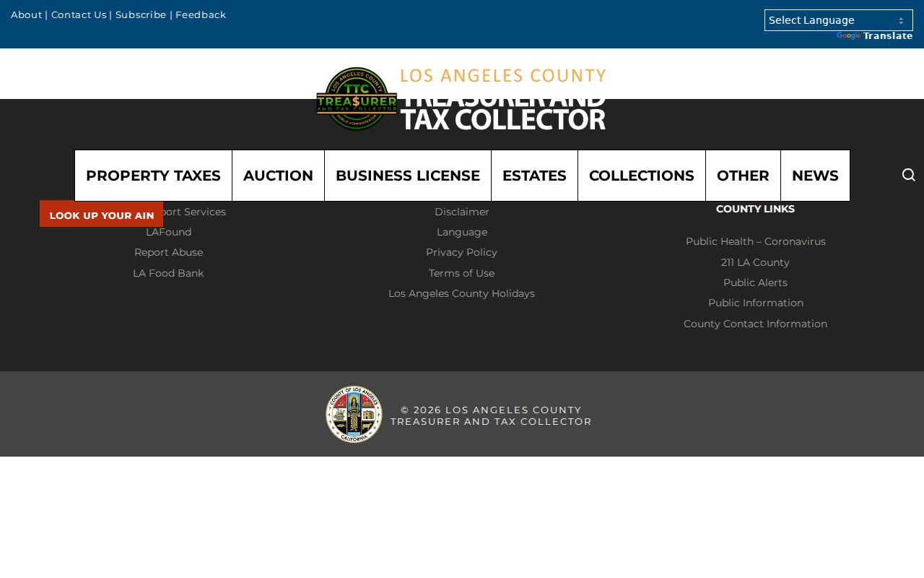Open the Terms of Use link

[x=462, y=273]
